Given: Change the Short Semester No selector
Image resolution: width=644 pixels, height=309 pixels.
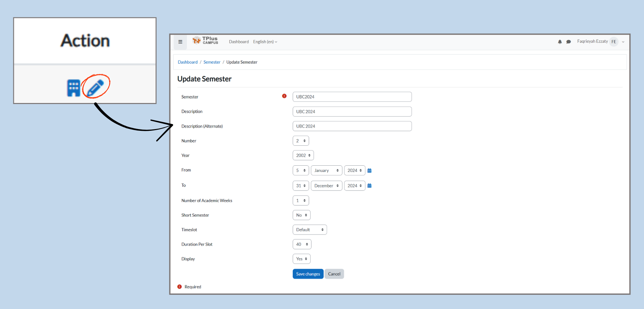Looking at the screenshot, I should pos(302,215).
